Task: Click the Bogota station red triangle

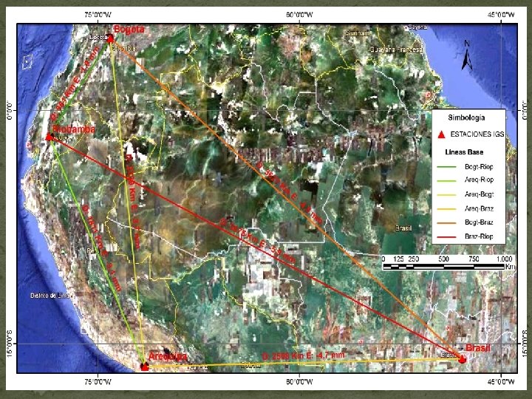Action: point(110,38)
